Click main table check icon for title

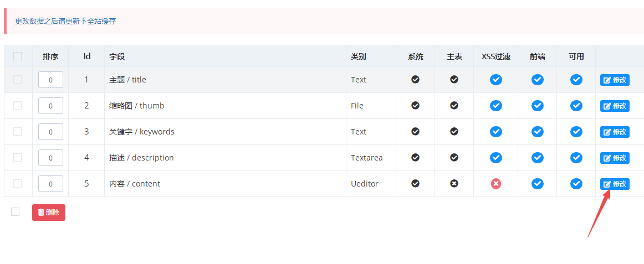coord(454,80)
